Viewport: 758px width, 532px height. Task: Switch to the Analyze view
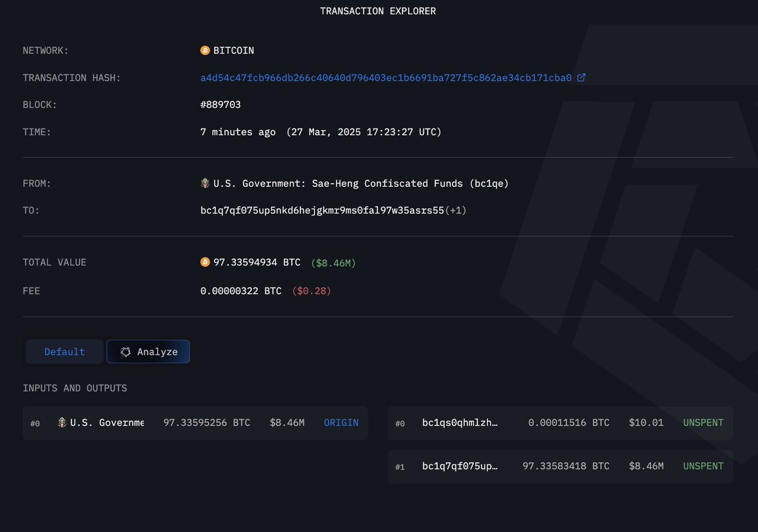(148, 352)
